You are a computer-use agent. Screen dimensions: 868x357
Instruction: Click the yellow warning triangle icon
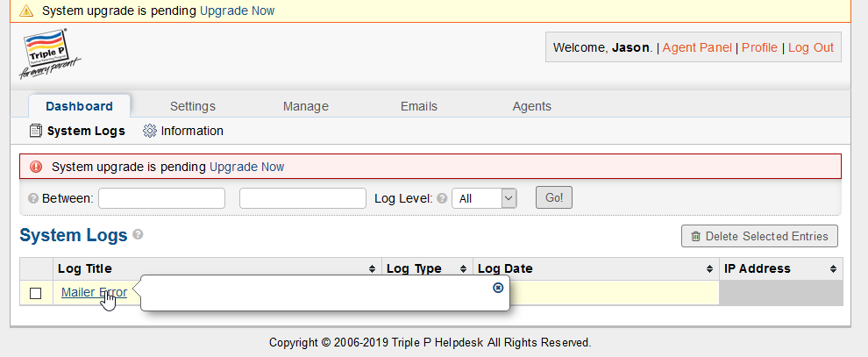coord(26,11)
